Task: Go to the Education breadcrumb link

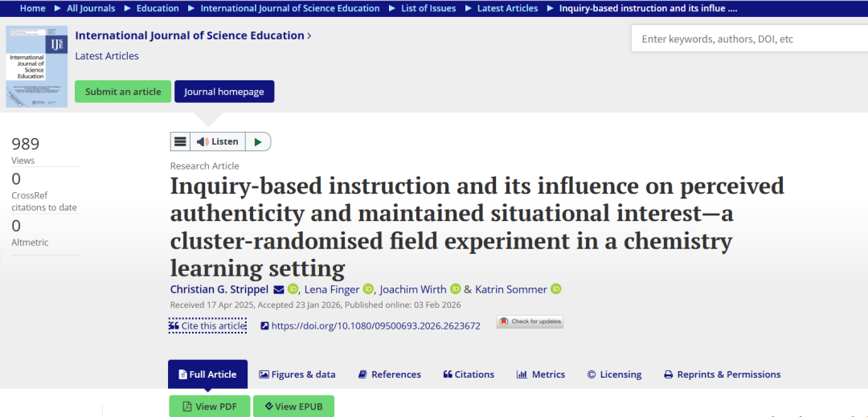Action: click(158, 8)
